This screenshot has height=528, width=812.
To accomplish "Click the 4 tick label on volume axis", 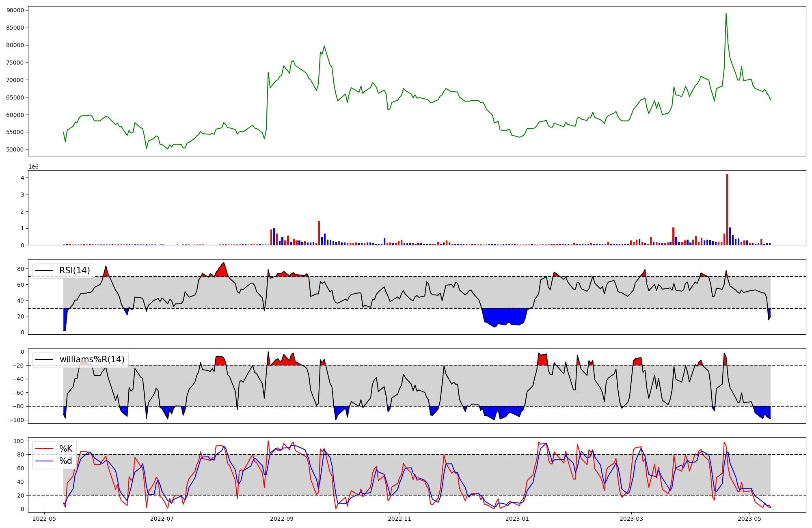I will pos(23,178).
